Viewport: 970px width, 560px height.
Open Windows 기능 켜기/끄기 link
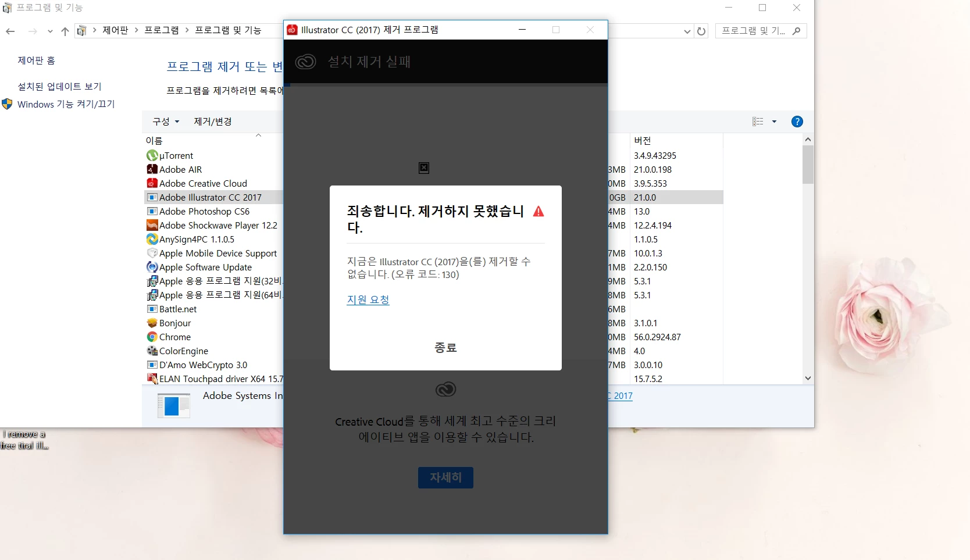(66, 104)
